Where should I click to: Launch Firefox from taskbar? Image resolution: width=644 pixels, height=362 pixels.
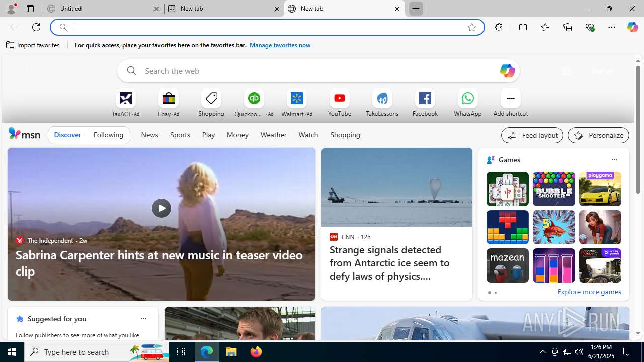(x=256, y=352)
